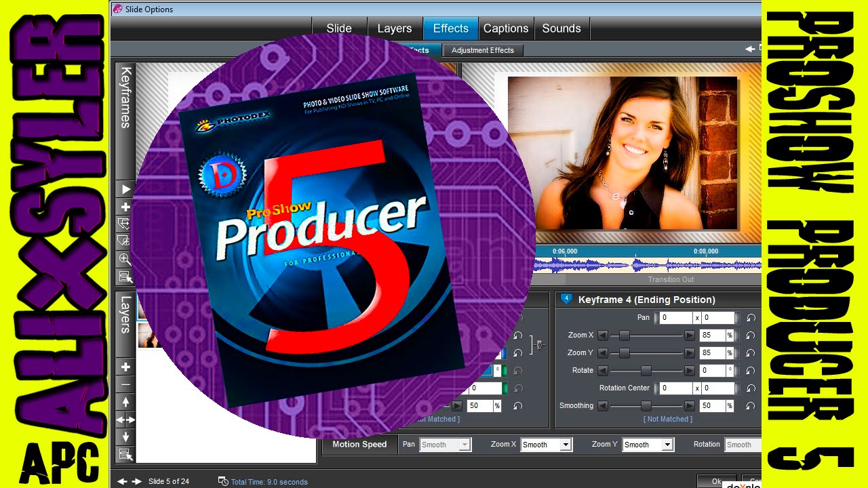Click [Not Matched] under Keyframe 4
This screenshot has height=488, width=868.
pos(668,419)
